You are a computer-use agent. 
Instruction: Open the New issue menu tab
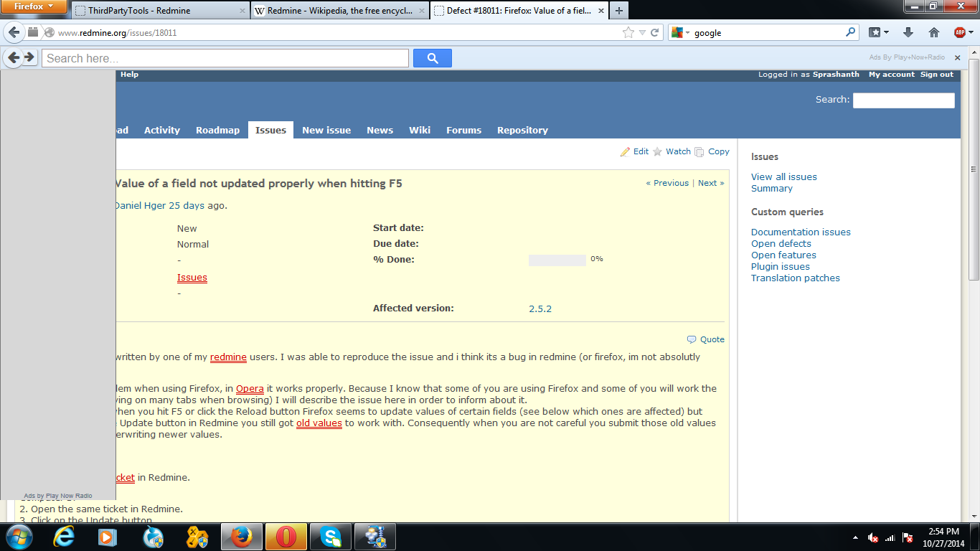[x=326, y=130]
